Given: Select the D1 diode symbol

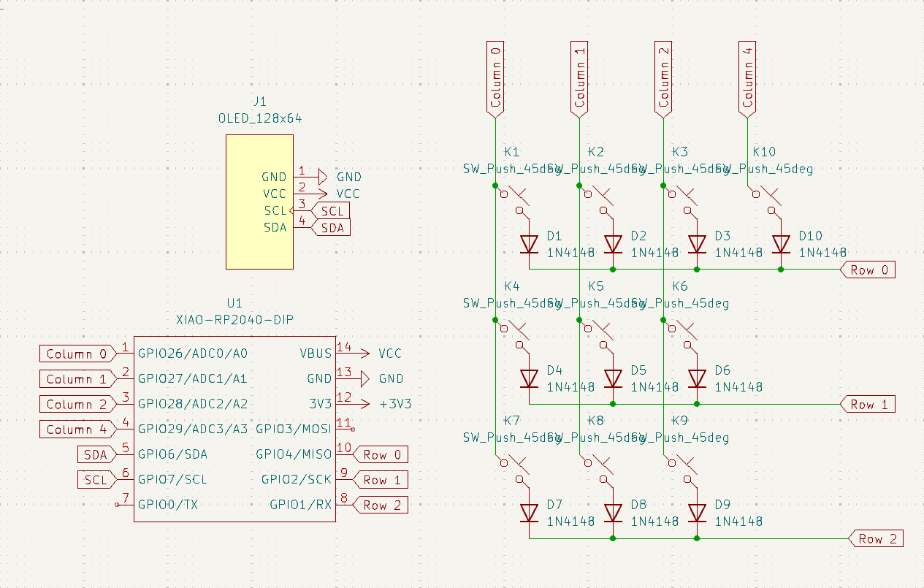Looking at the screenshot, I should (x=530, y=244).
